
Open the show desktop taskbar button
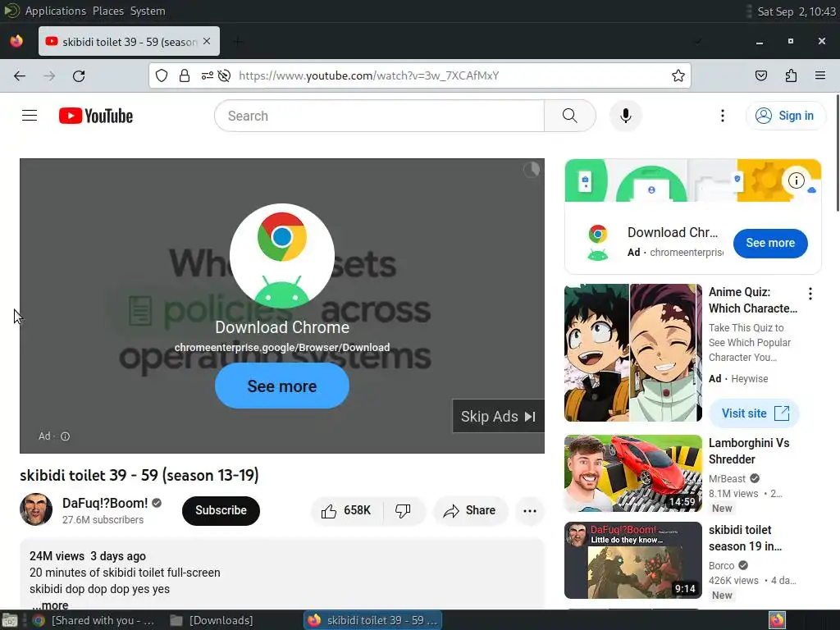(9, 620)
